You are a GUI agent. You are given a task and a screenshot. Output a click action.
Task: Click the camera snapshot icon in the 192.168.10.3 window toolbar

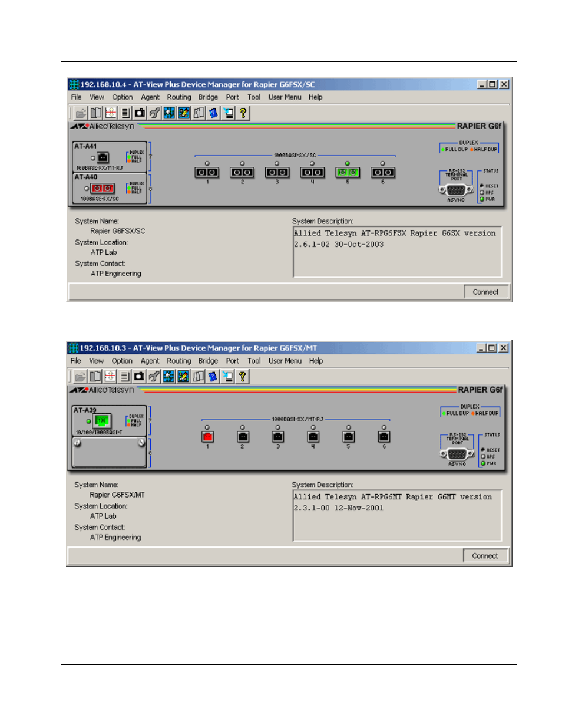point(139,376)
